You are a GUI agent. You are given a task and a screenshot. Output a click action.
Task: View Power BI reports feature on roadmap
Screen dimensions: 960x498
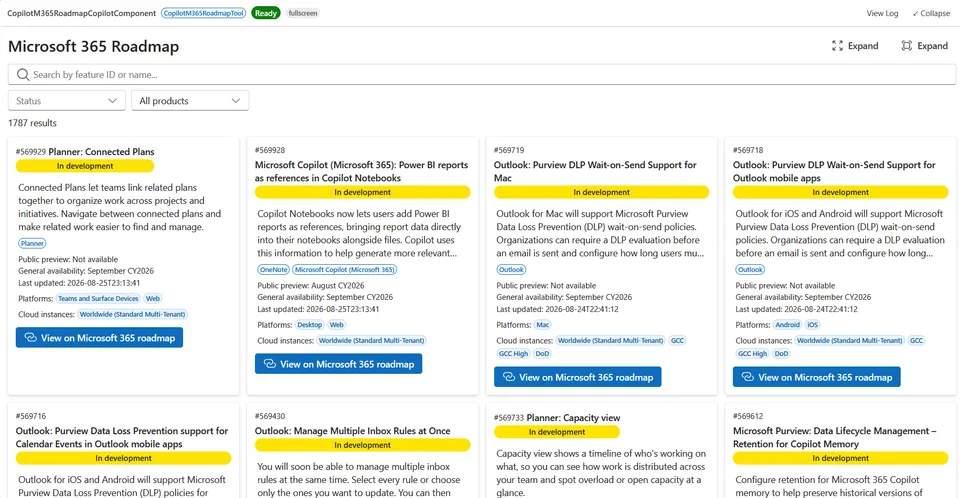[x=339, y=364]
